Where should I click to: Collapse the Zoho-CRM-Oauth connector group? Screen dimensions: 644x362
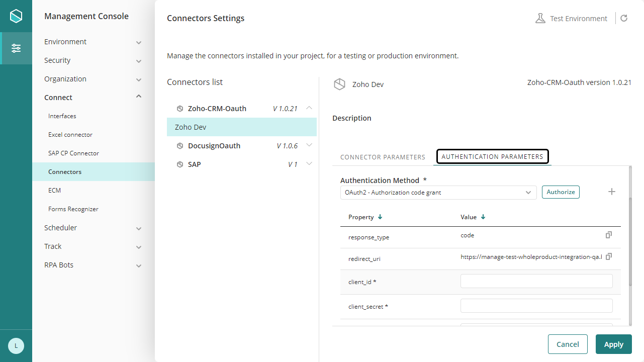pos(309,108)
